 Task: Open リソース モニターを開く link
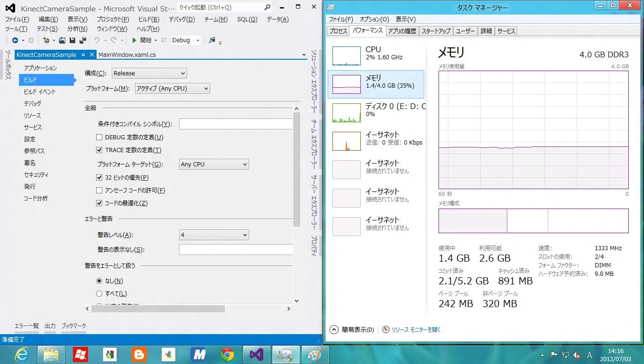click(416, 329)
